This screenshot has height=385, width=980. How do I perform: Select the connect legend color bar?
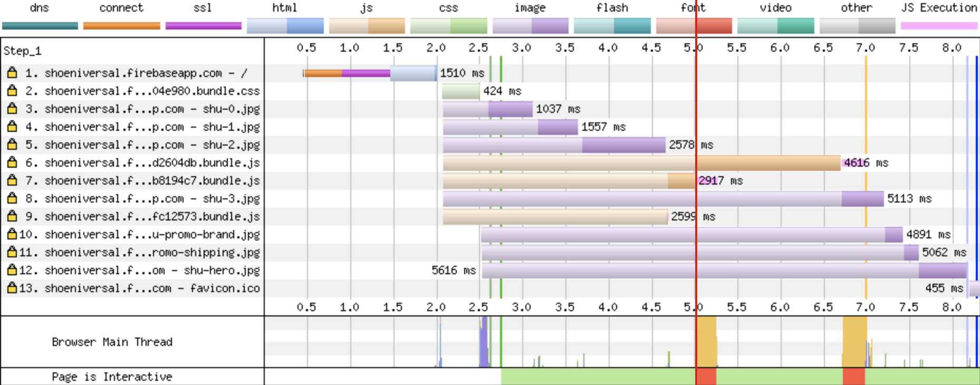click(x=122, y=26)
